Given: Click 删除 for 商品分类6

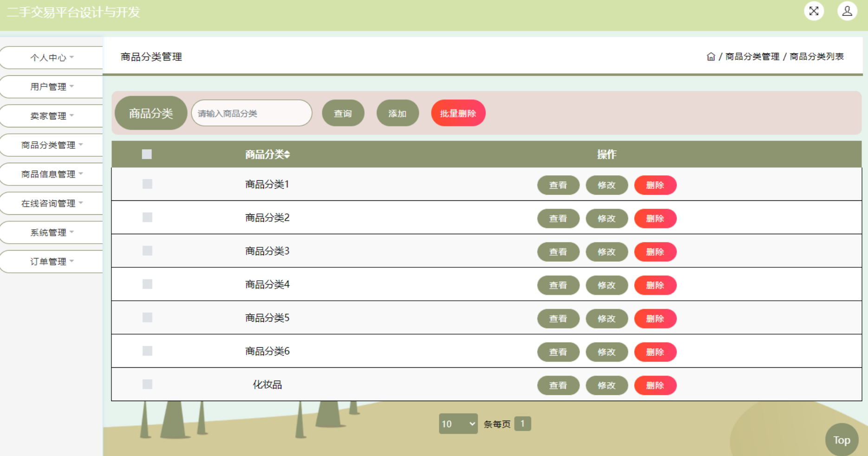Looking at the screenshot, I should point(655,352).
